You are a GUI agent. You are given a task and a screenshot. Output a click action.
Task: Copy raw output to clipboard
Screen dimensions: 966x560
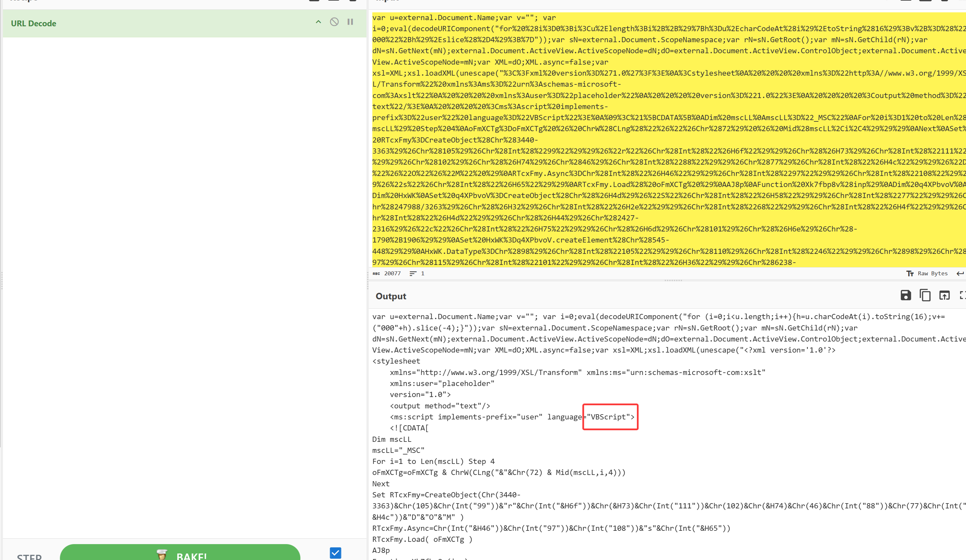pos(925,295)
